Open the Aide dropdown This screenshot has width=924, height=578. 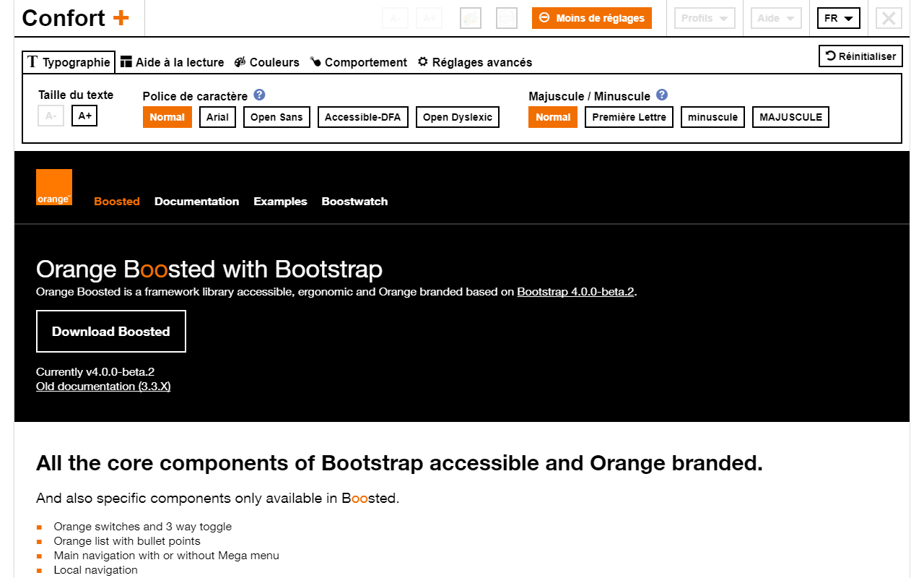[777, 18]
